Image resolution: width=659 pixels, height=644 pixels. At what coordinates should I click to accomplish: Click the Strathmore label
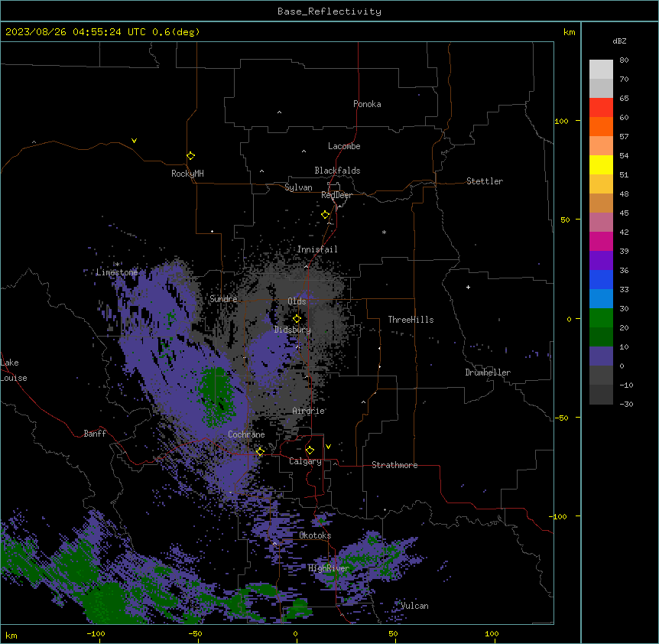pyautogui.click(x=394, y=465)
